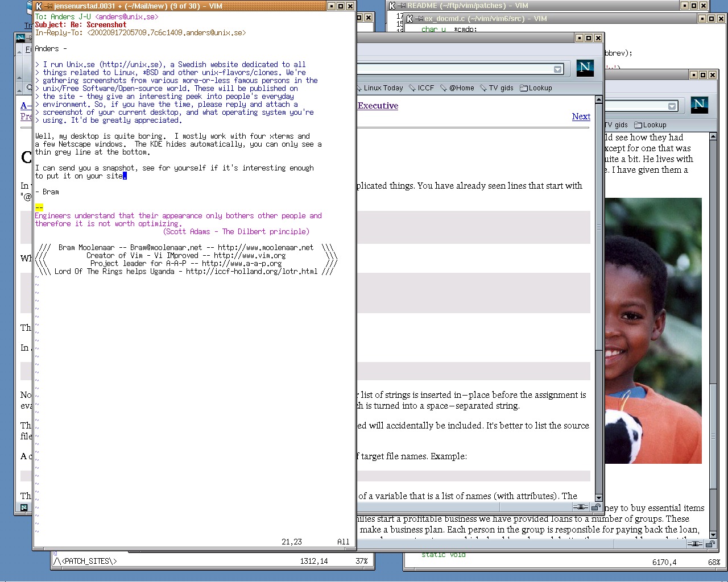Screen dimensions: 728x582
Task: Click the highlighted '--' signature separator in VIM
Action: point(39,208)
